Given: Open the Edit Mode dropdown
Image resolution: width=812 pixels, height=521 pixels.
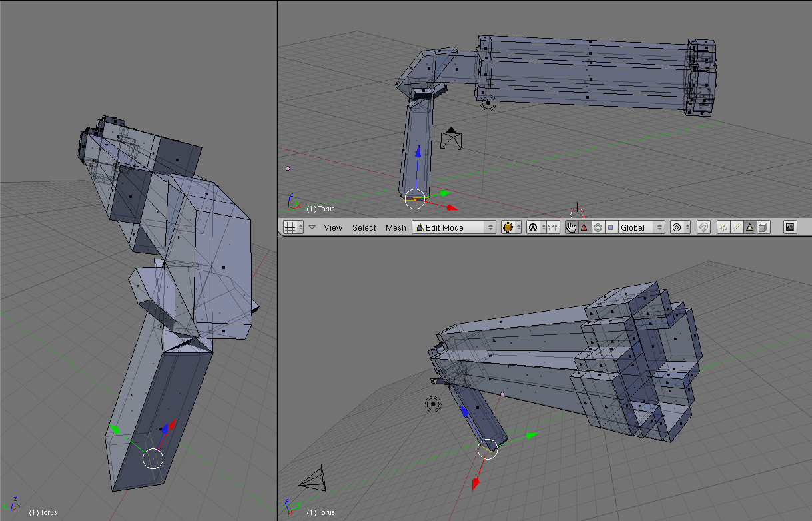Looking at the screenshot, I should 454,227.
